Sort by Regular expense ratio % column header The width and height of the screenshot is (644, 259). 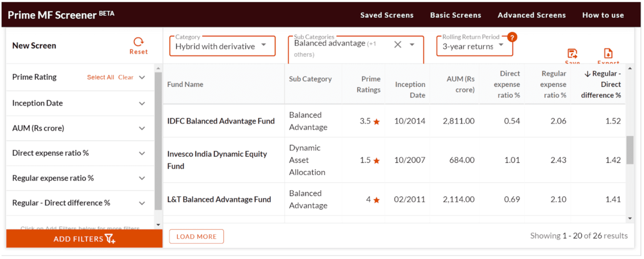[553, 84]
